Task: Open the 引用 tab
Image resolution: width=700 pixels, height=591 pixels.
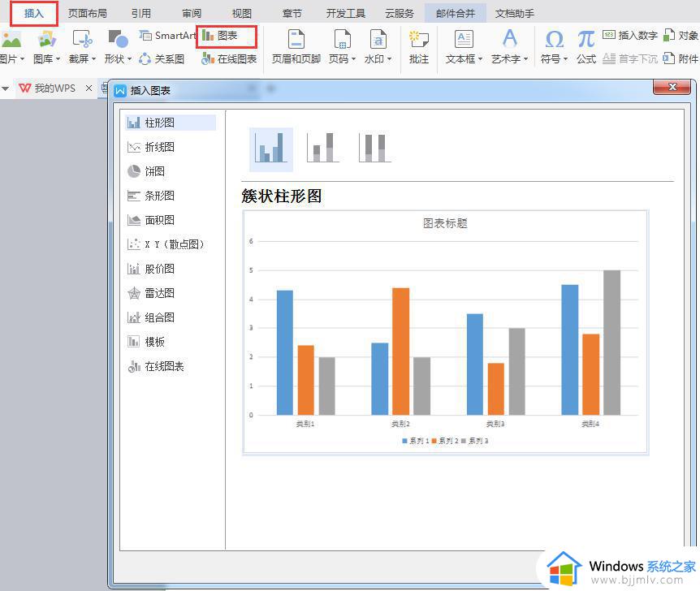Action: click(x=141, y=13)
